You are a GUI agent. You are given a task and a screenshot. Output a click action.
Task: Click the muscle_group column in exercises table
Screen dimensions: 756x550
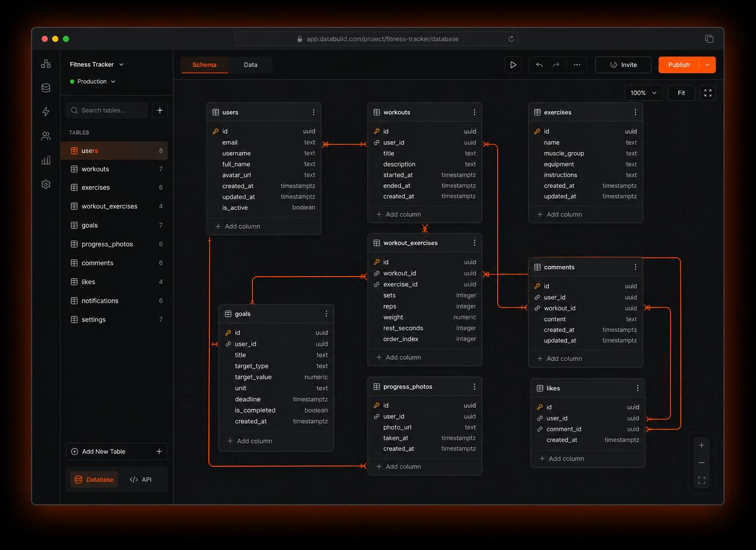(585, 153)
